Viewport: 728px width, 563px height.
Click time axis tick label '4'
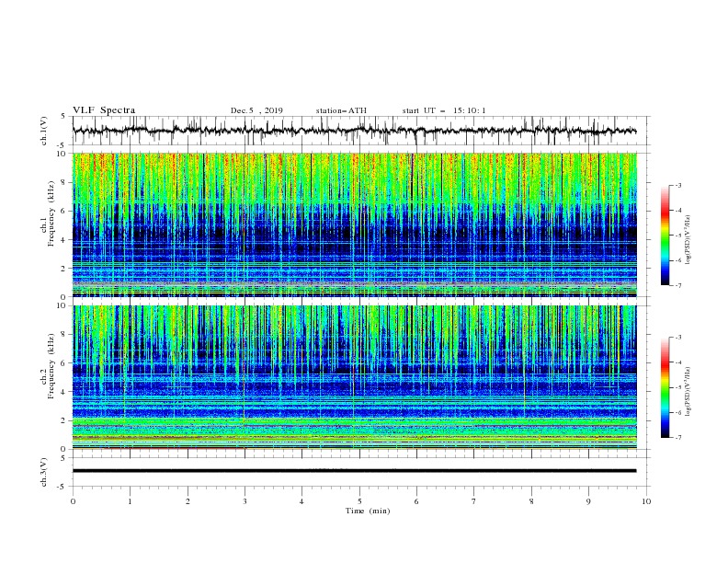(x=301, y=501)
